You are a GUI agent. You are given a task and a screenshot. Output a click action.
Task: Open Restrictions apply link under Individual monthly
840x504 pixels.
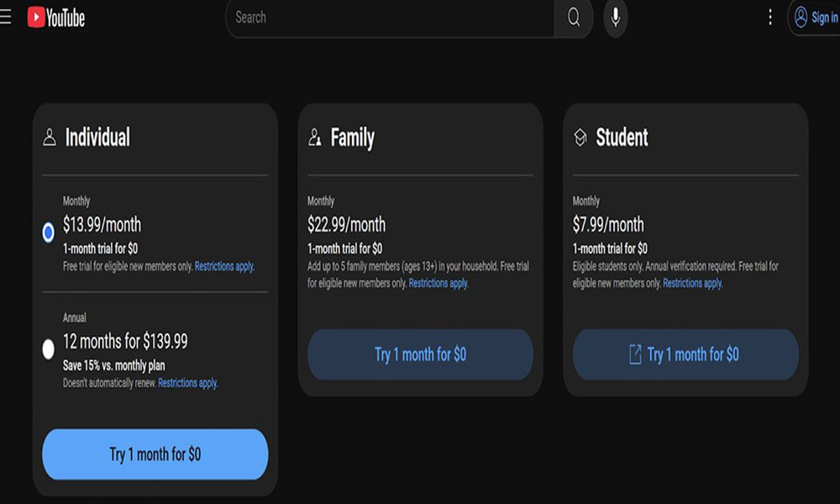224,266
